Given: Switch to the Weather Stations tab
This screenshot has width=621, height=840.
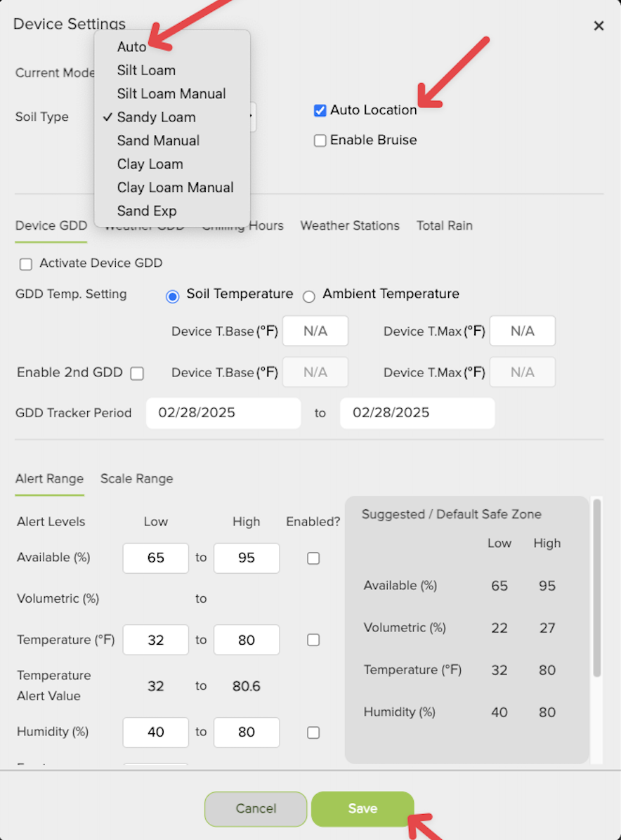Looking at the screenshot, I should click(x=349, y=225).
